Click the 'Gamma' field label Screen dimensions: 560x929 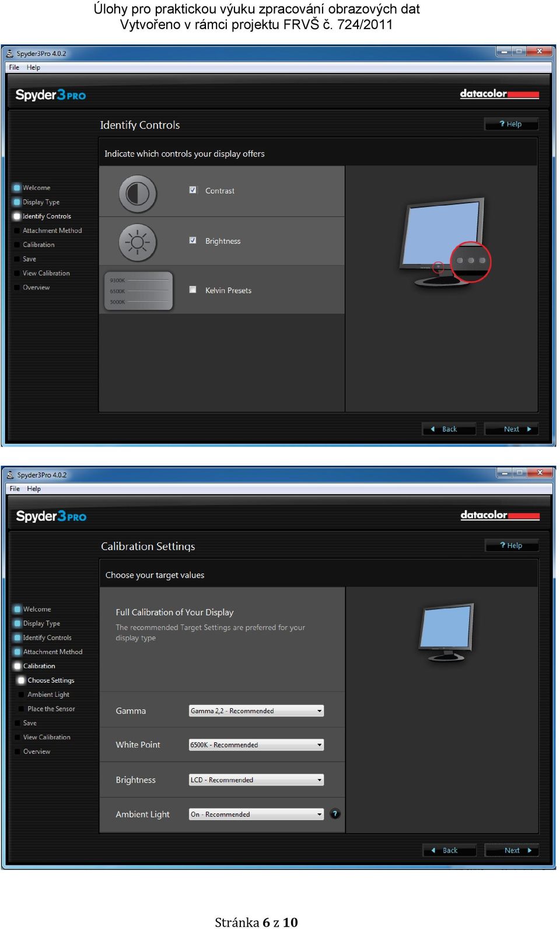pos(131,711)
